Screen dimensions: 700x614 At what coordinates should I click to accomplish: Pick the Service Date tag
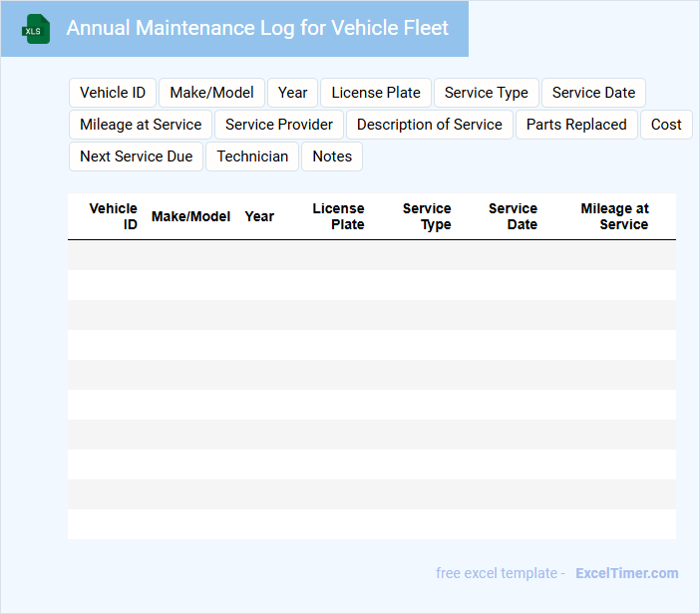(x=593, y=93)
